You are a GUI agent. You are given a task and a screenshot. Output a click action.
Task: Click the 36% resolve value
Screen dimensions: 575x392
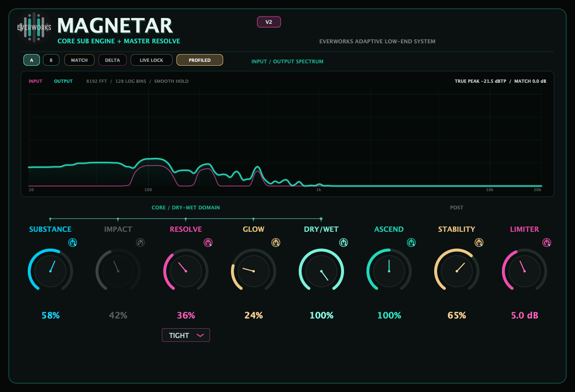(x=186, y=316)
